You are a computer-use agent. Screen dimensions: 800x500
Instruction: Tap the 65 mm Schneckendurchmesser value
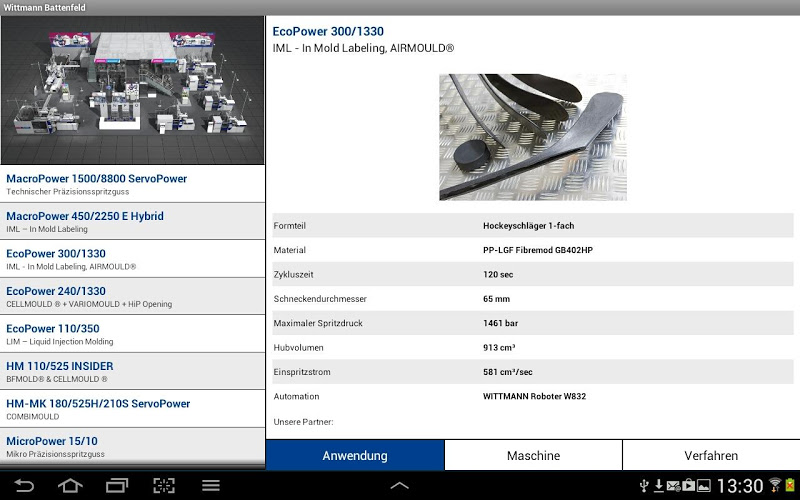tap(496, 299)
